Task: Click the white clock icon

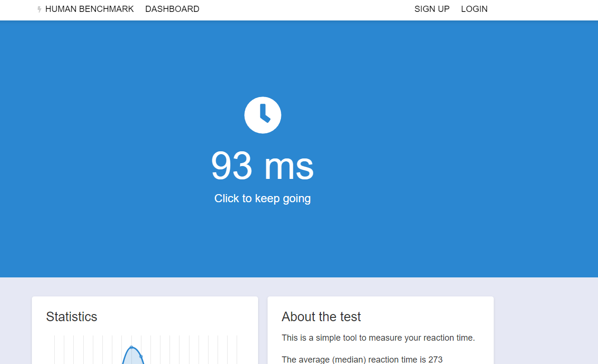Action: point(263,115)
